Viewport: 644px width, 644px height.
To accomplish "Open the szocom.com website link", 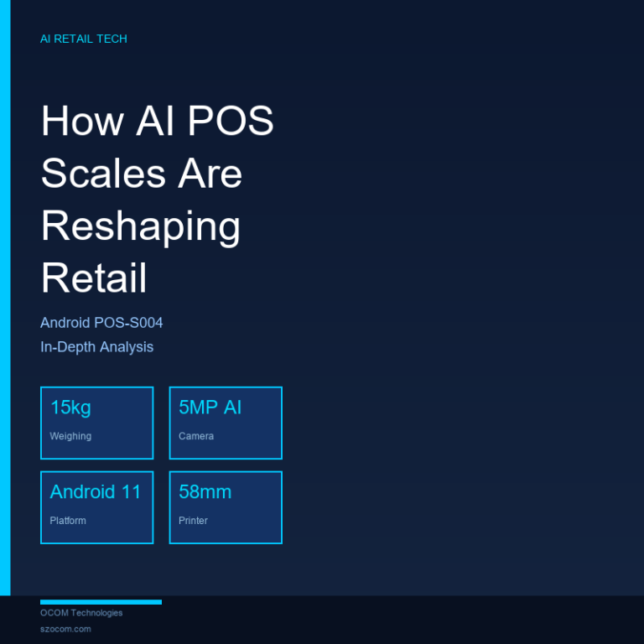I will (x=65, y=629).
